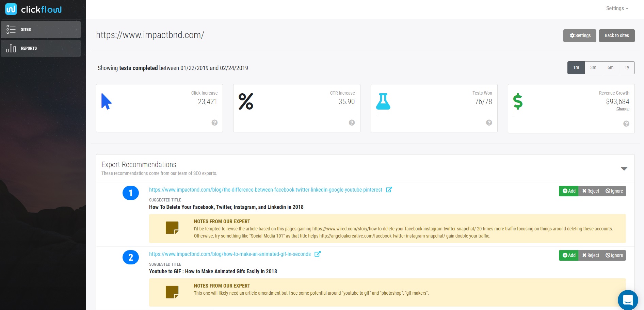Open the Sites sidebar item
644x310 pixels.
coord(41,30)
